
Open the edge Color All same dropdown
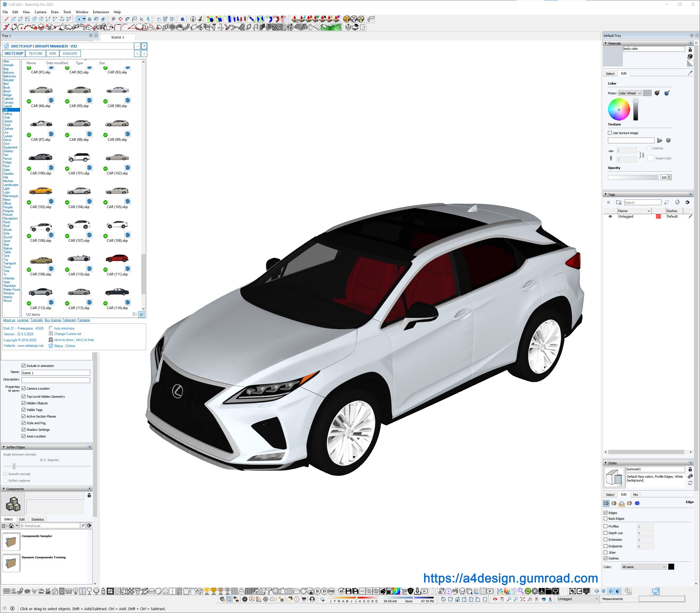click(x=644, y=567)
